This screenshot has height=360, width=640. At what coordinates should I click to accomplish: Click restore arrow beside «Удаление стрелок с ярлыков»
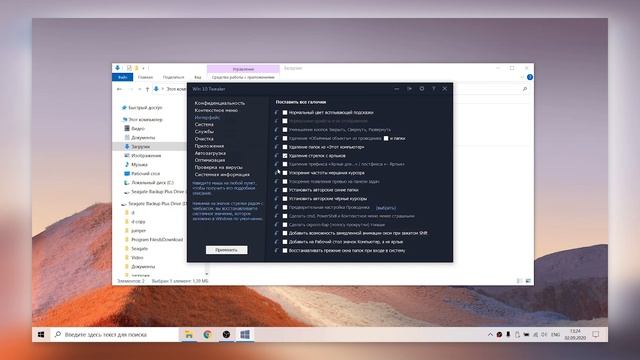277,156
